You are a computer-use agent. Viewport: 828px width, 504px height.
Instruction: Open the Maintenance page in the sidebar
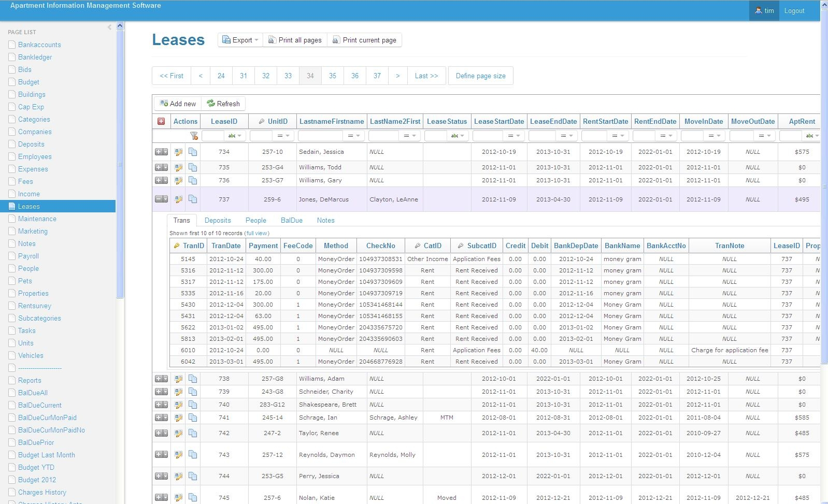(x=37, y=219)
